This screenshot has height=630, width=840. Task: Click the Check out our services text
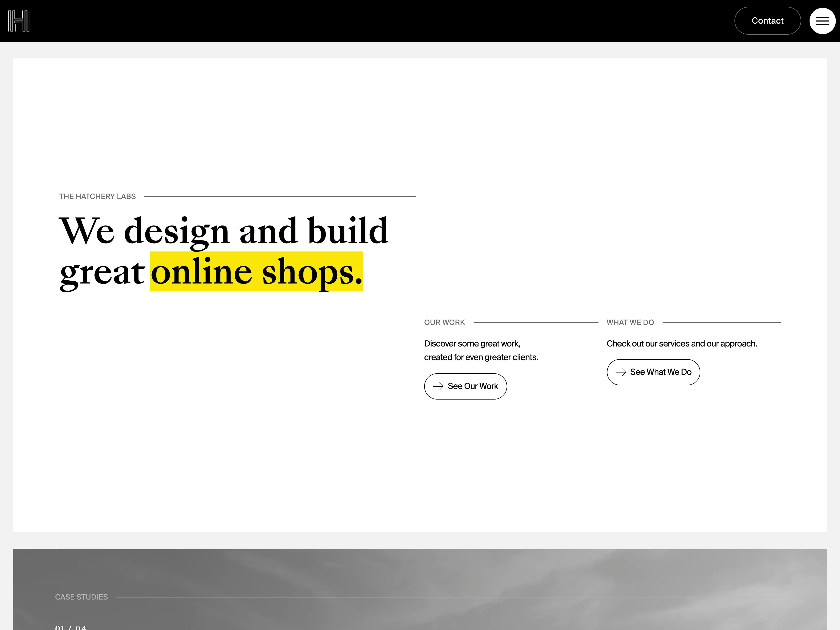(x=682, y=344)
